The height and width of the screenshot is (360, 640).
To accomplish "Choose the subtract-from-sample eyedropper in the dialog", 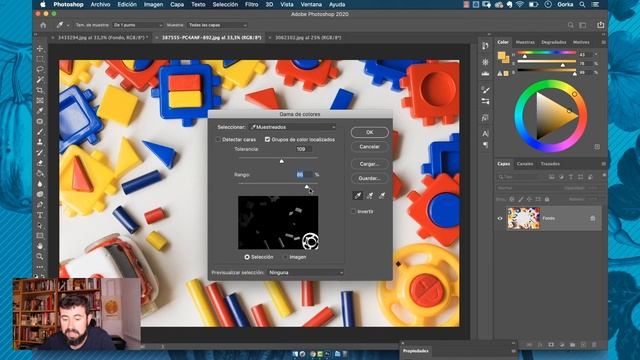I will pos(382,196).
